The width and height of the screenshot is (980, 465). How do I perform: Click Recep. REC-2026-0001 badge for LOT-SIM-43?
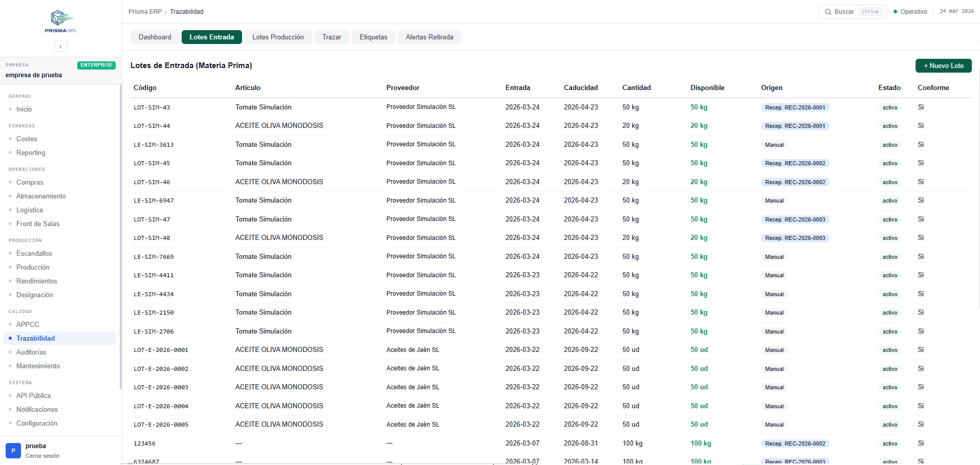(795, 107)
